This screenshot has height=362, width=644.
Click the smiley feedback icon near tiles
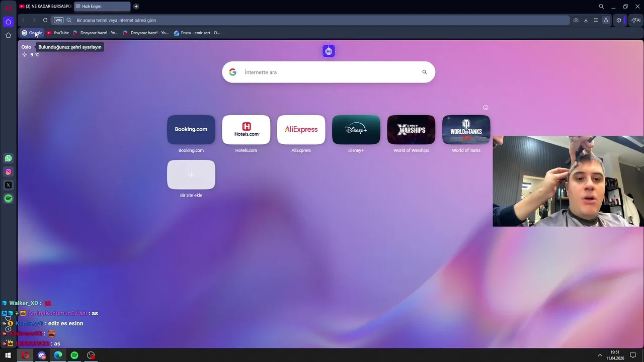click(x=486, y=108)
